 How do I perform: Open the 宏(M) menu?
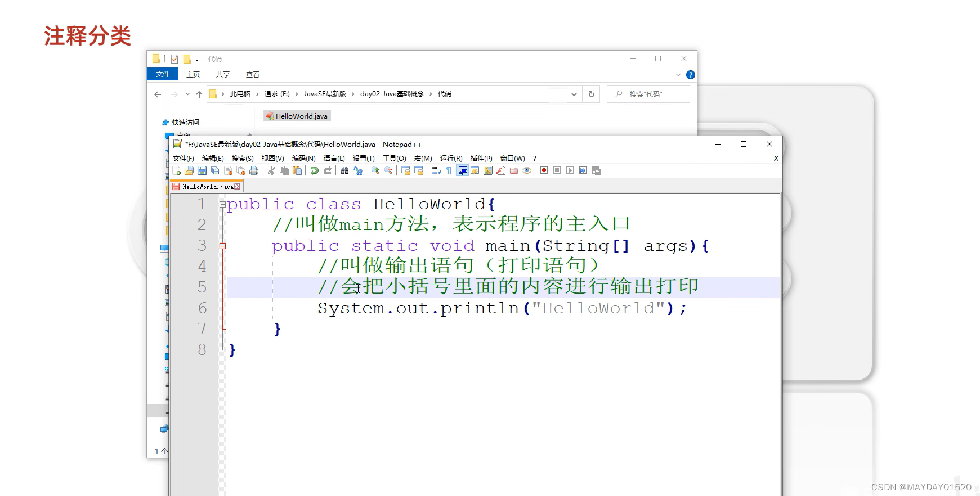pyautogui.click(x=423, y=159)
